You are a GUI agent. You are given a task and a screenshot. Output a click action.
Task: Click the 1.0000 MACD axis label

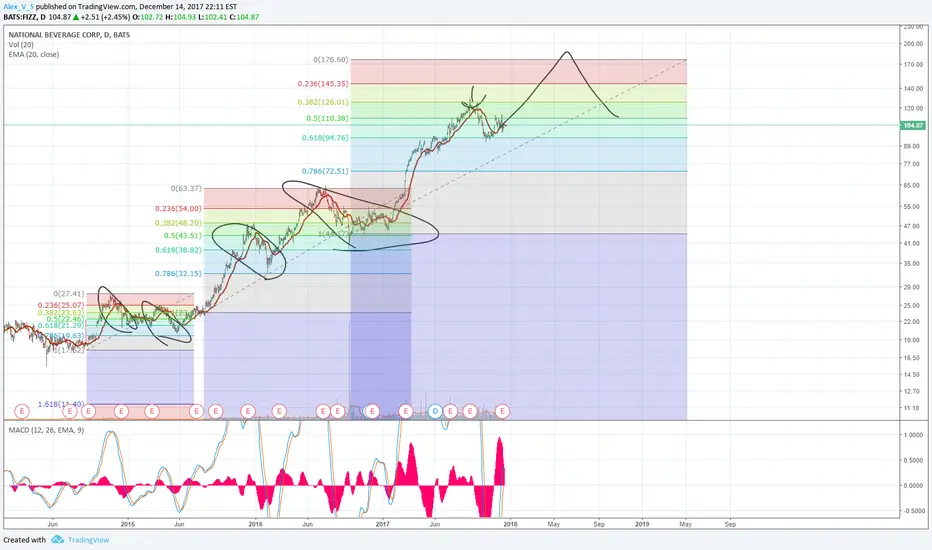tap(913, 435)
